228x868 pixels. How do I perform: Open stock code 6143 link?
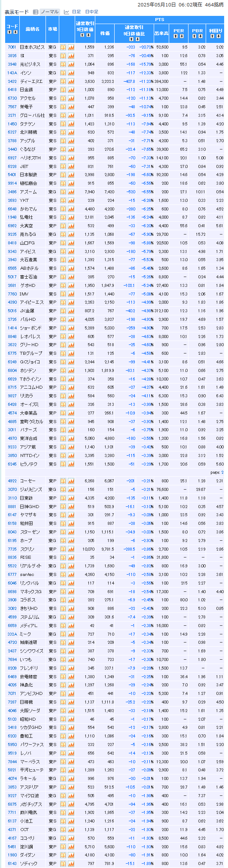tap(12, 863)
